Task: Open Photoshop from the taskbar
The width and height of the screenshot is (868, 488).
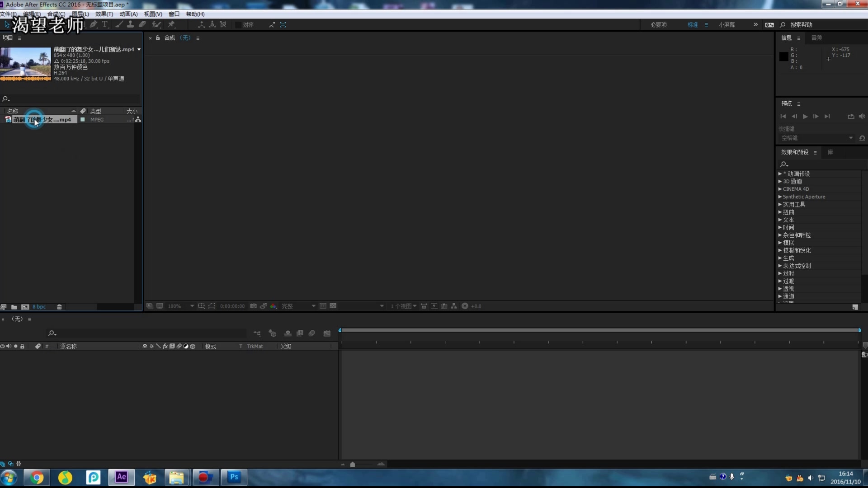Action: point(234,477)
